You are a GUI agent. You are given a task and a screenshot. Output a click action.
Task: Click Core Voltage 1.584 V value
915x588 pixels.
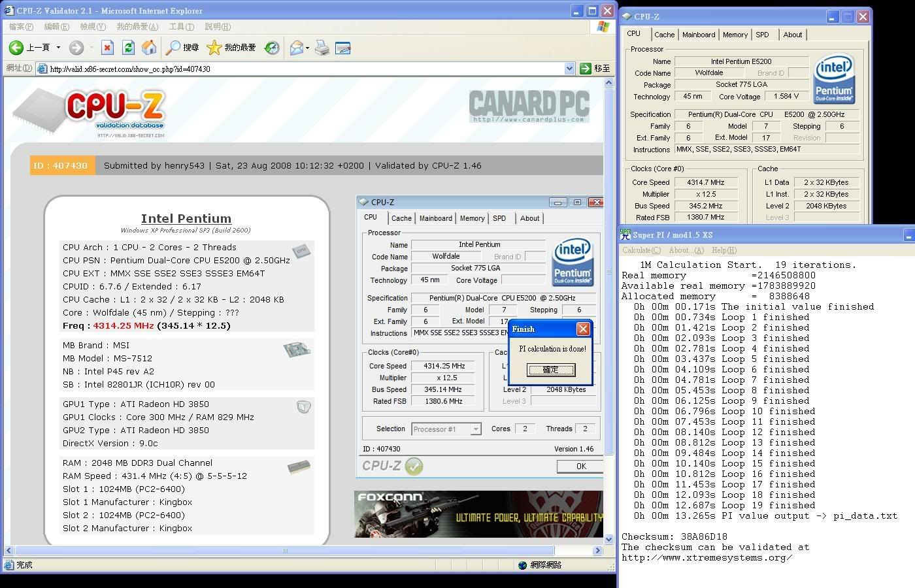pos(786,96)
